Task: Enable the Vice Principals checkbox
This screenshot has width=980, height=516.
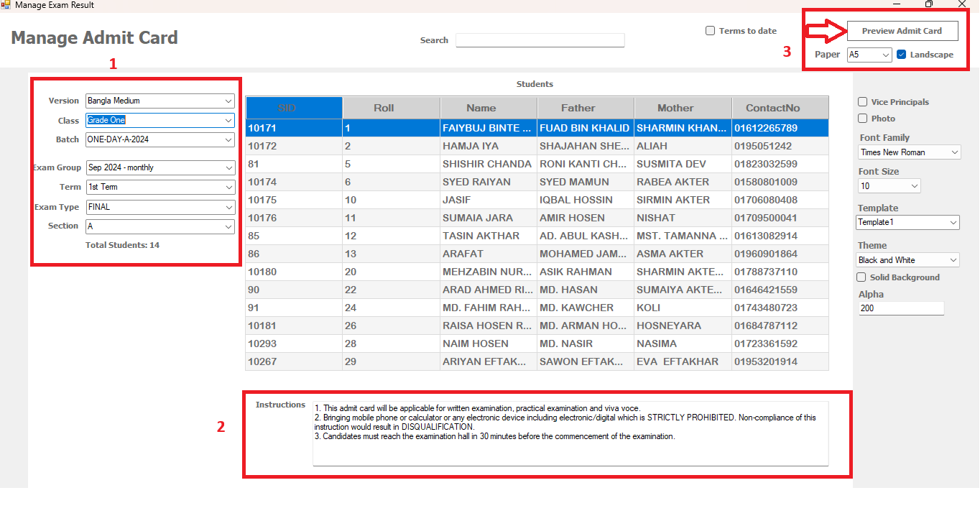Action: click(x=863, y=102)
